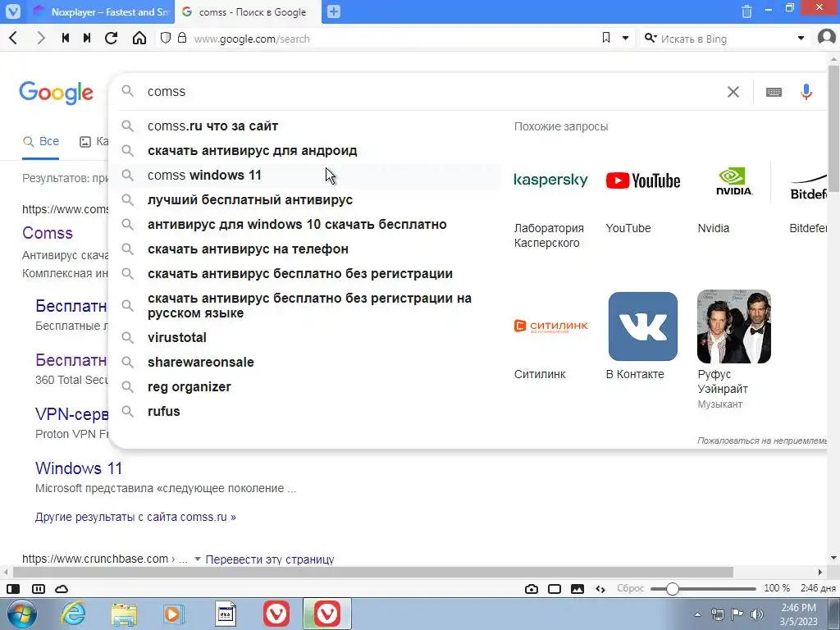Clear the Google search box
The height and width of the screenshot is (630, 840).
(733, 92)
